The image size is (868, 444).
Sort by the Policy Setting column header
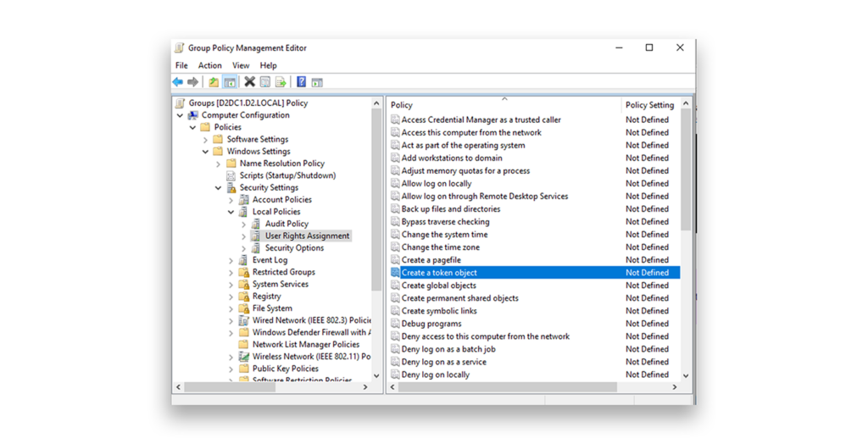tap(649, 104)
